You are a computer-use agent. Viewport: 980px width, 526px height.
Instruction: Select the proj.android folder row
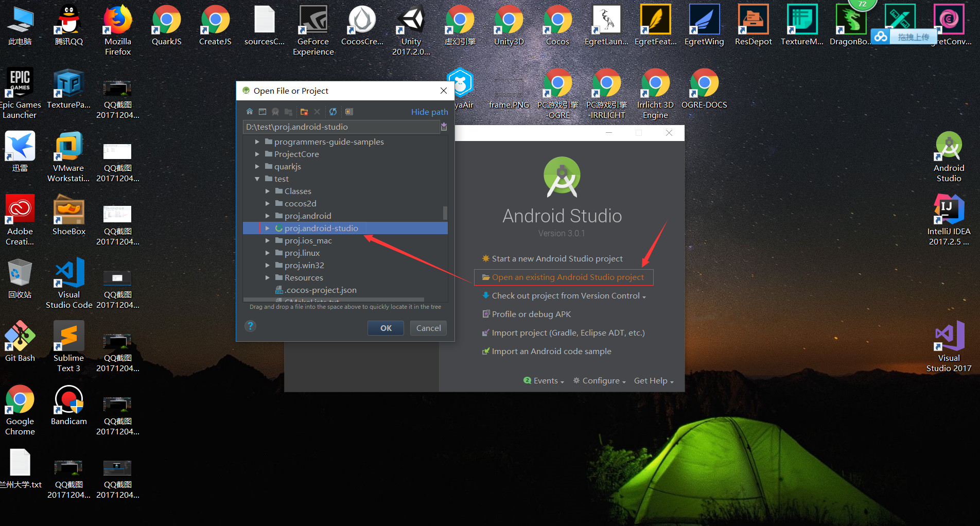(x=345, y=216)
